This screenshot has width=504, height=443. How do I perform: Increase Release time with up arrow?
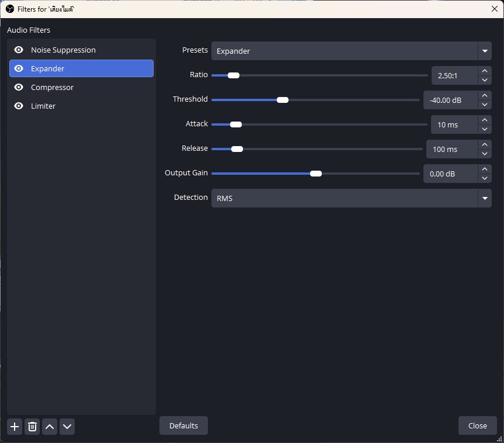coord(485,145)
